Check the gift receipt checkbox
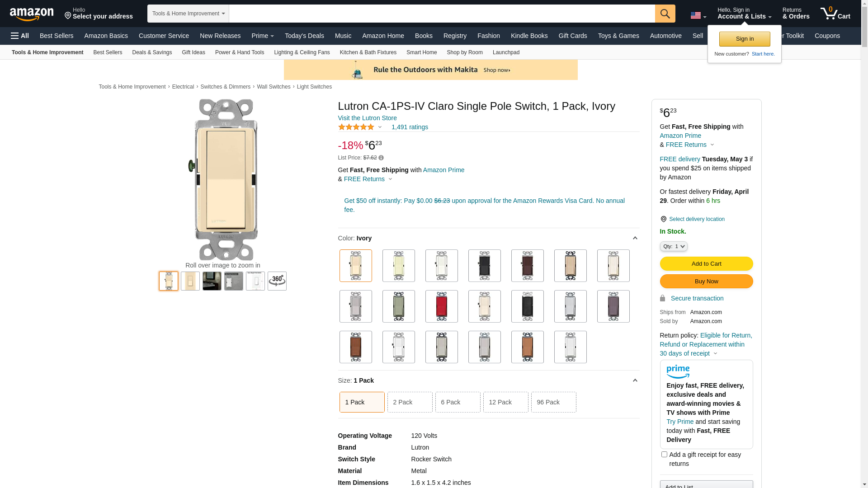Image resolution: width=868 pixels, height=488 pixels. [664, 455]
